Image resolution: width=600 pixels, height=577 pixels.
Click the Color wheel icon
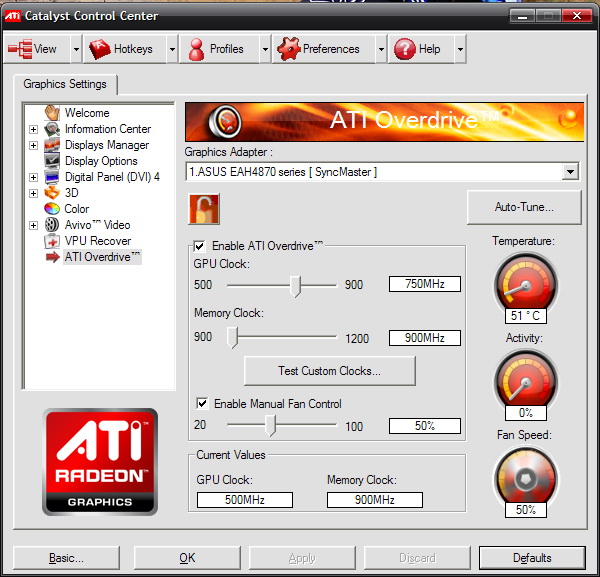pos(52,209)
